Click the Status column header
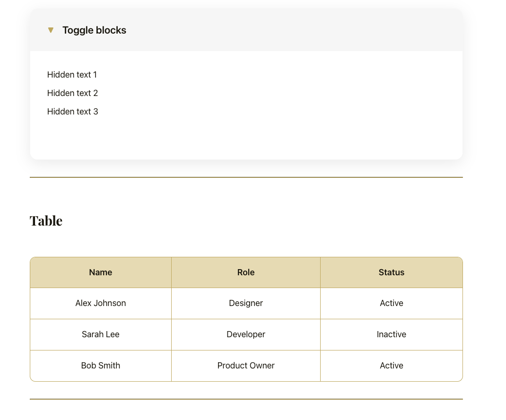 pyautogui.click(x=391, y=272)
